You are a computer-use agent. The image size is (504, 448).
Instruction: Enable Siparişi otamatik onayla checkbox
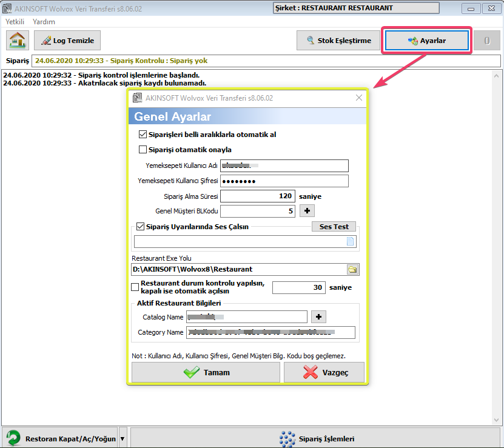pyautogui.click(x=143, y=150)
